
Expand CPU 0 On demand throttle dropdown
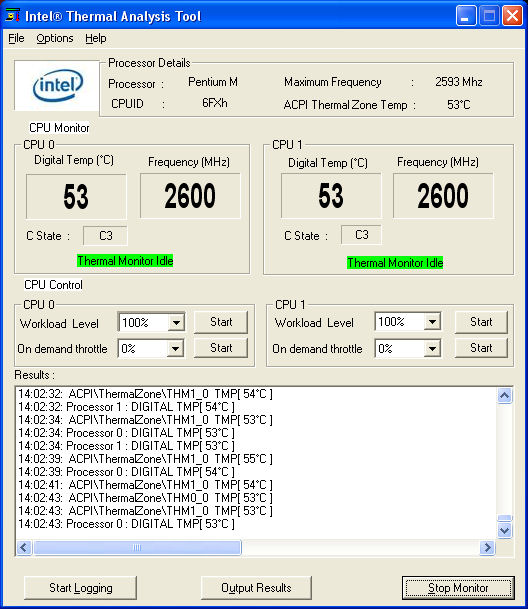click(x=175, y=348)
